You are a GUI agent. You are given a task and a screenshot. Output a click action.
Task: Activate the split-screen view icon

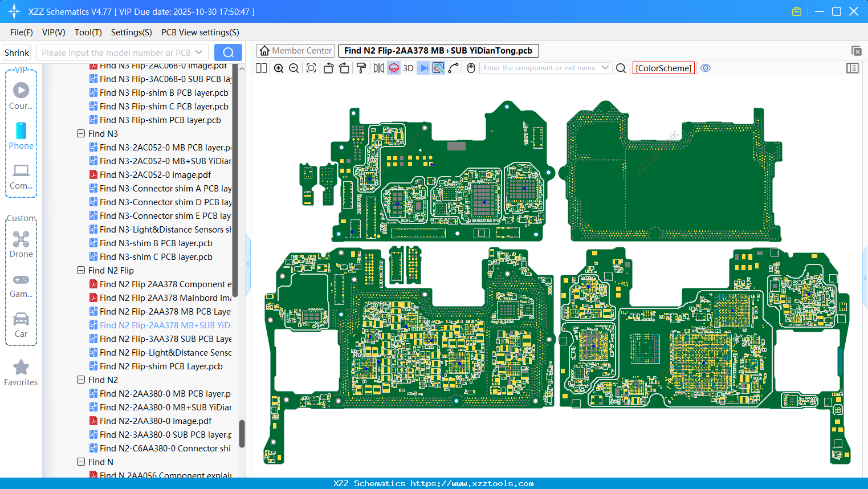[x=262, y=67]
